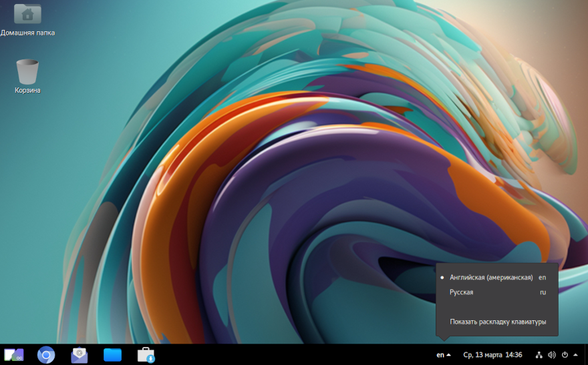Screen dimensions: 588x365
Task: Collapse the en keyboard layout indicator
Action: [444, 355]
